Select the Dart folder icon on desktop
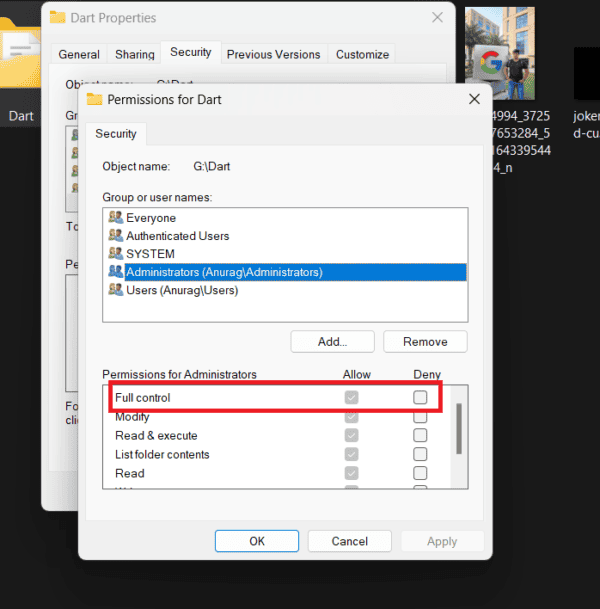Viewport: 600px width, 609px height. coord(20,54)
